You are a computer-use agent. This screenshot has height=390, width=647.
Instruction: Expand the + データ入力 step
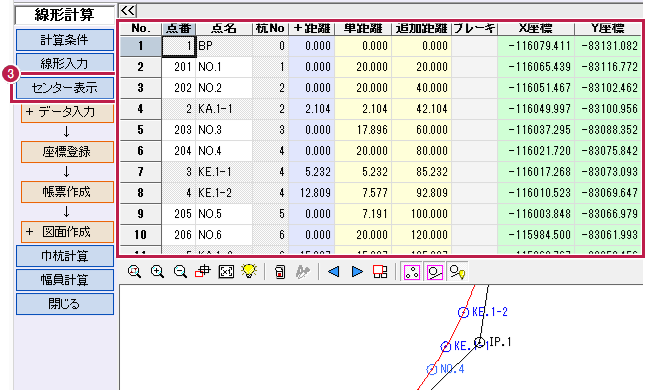(x=67, y=112)
